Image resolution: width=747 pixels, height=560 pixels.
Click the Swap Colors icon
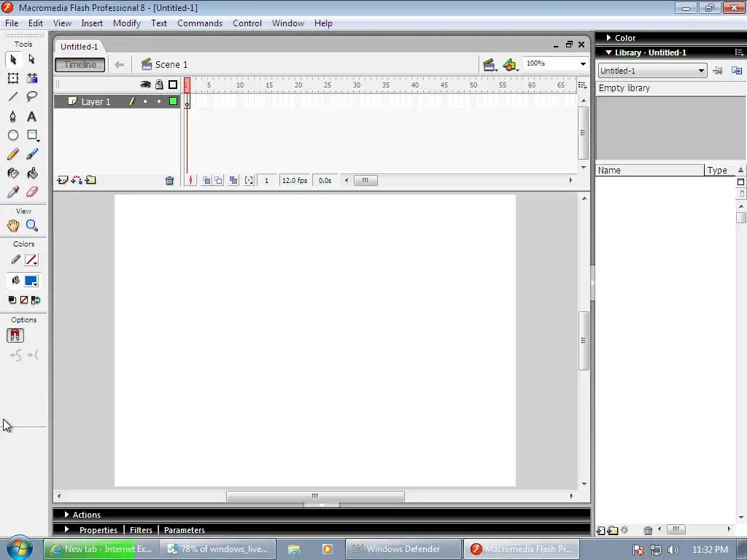tap(36, 300)
